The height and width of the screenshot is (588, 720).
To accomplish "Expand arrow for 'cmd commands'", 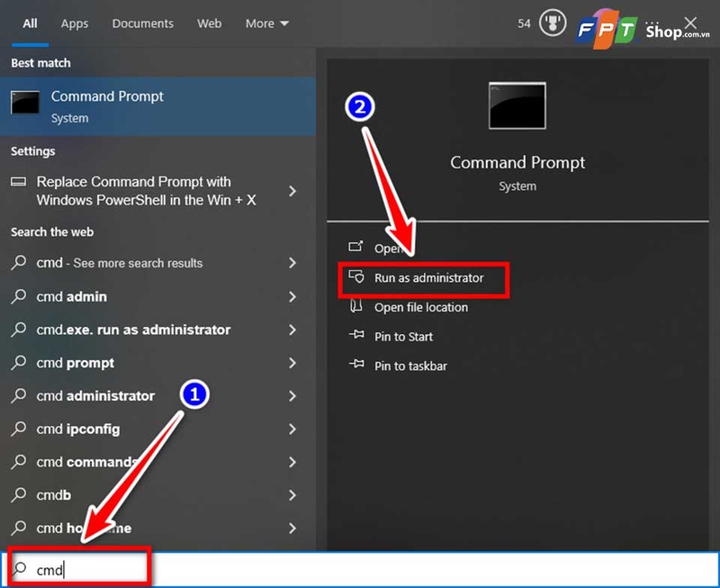I will (x=292, y=462).
